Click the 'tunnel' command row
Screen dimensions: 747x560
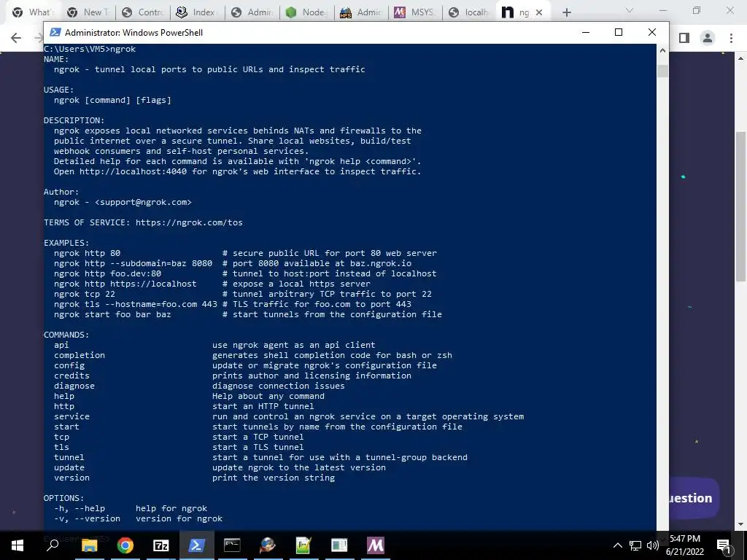[x=260, y=457]
